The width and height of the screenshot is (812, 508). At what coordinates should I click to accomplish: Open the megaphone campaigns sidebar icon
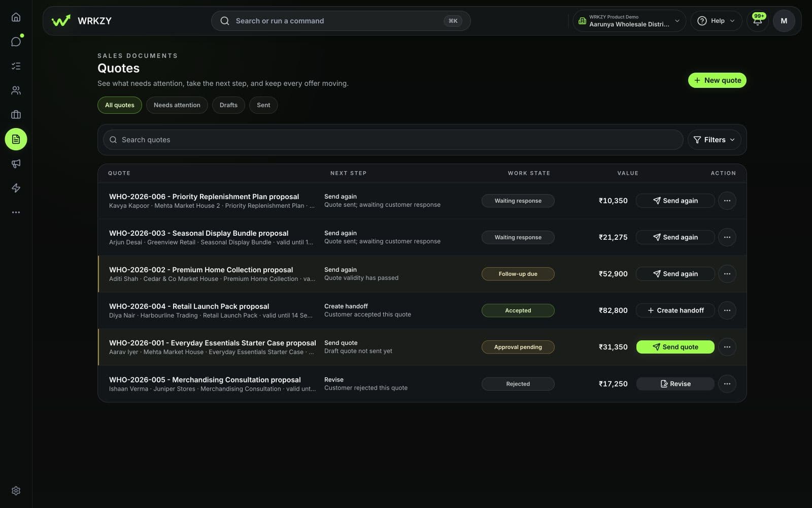(16, 164)
